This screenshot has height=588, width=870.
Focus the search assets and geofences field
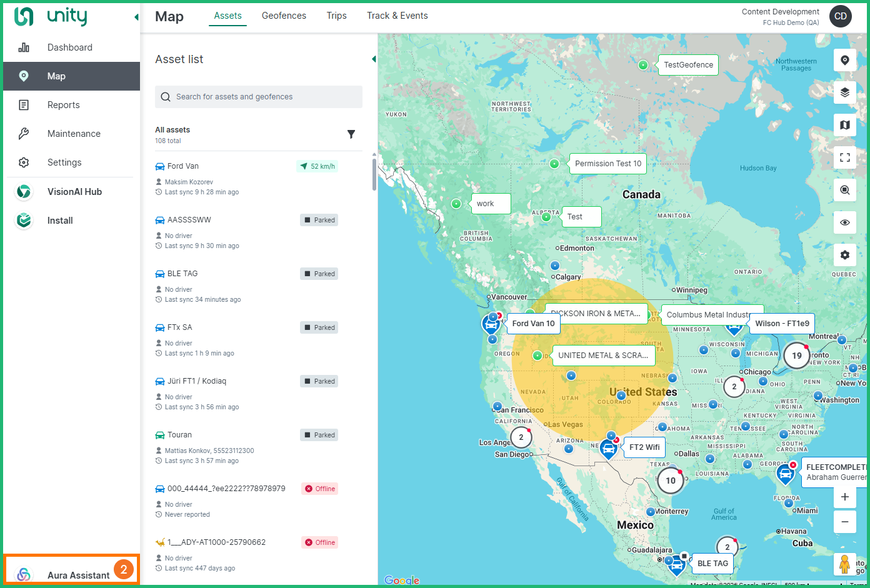click(x=259, y=97)
